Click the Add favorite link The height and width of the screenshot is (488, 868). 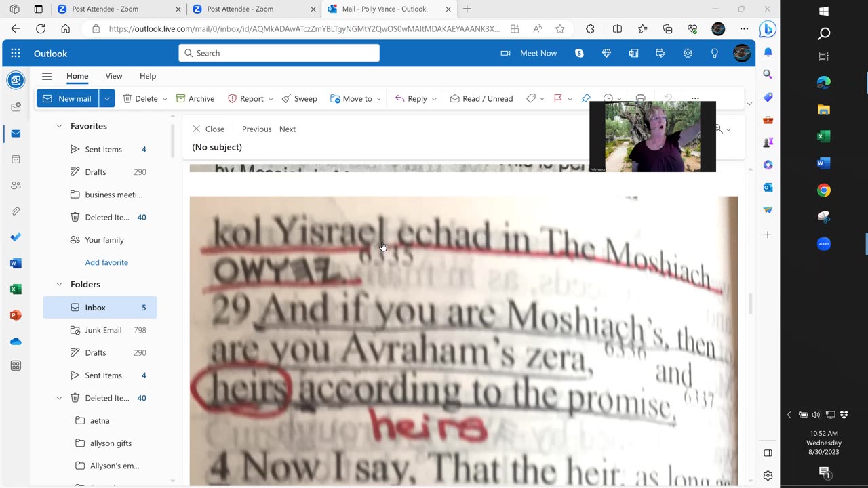click(x=106, y=262)
